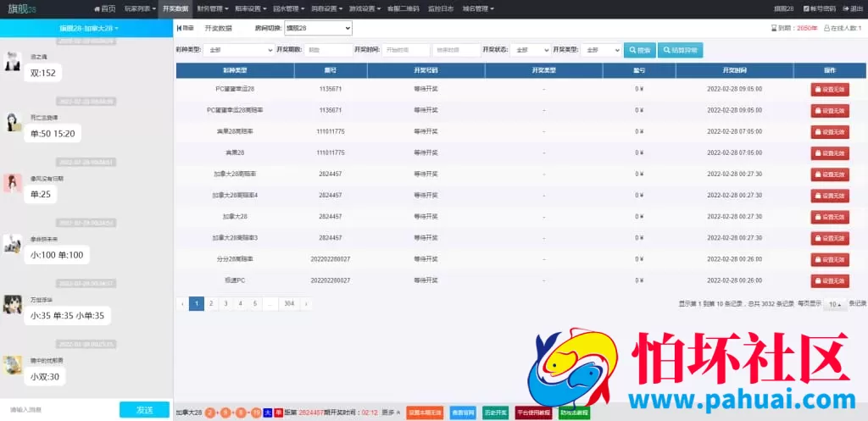Click the avatar of first chat user
The image size is (868, 421).
[x=12, y=61]
